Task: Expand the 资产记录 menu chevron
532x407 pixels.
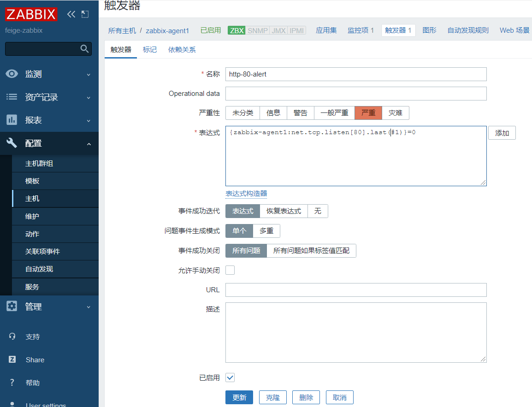Action: (x=89, y=98)
